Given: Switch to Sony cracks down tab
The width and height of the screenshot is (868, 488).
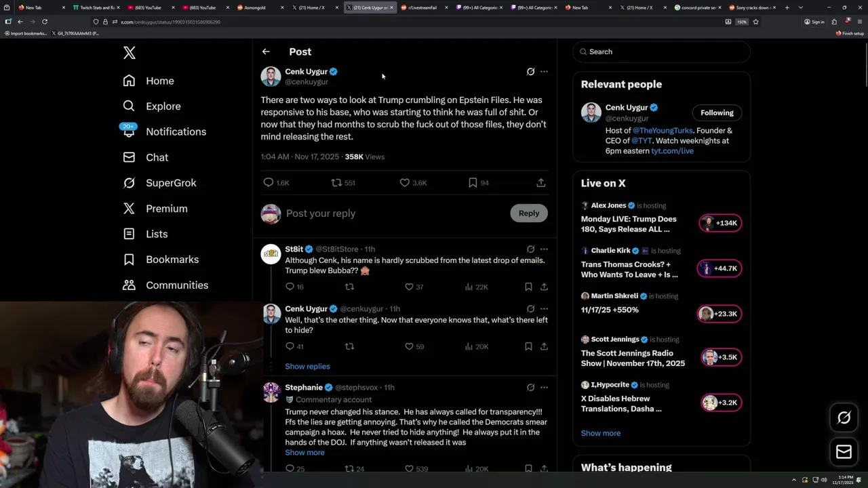Looking at the screenshot, I should click(751, 7).
